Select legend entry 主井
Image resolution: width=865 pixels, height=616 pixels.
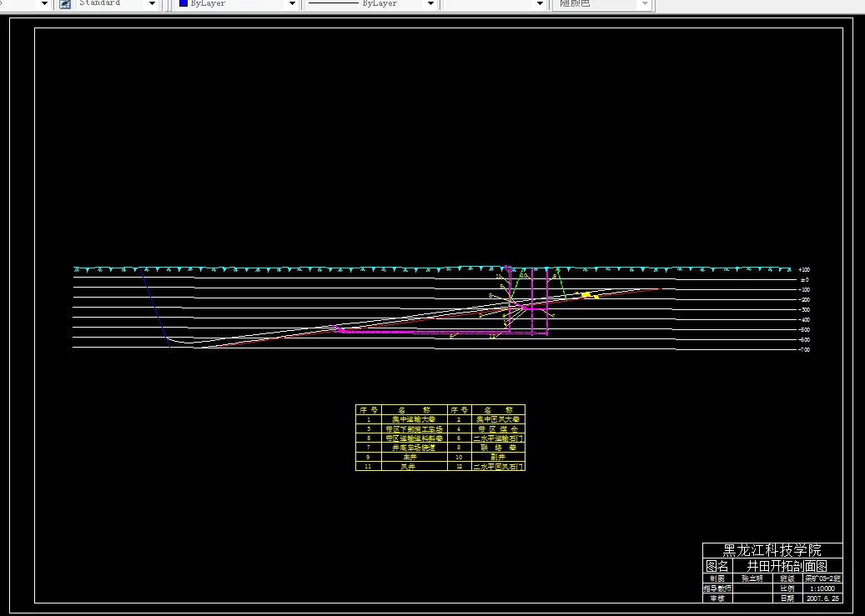tap(410, 457)
